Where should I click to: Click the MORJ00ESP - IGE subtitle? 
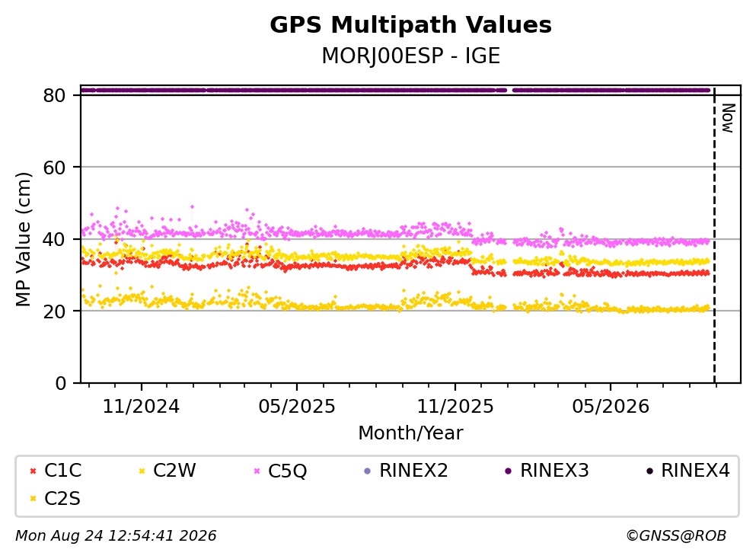pos(411,56)
